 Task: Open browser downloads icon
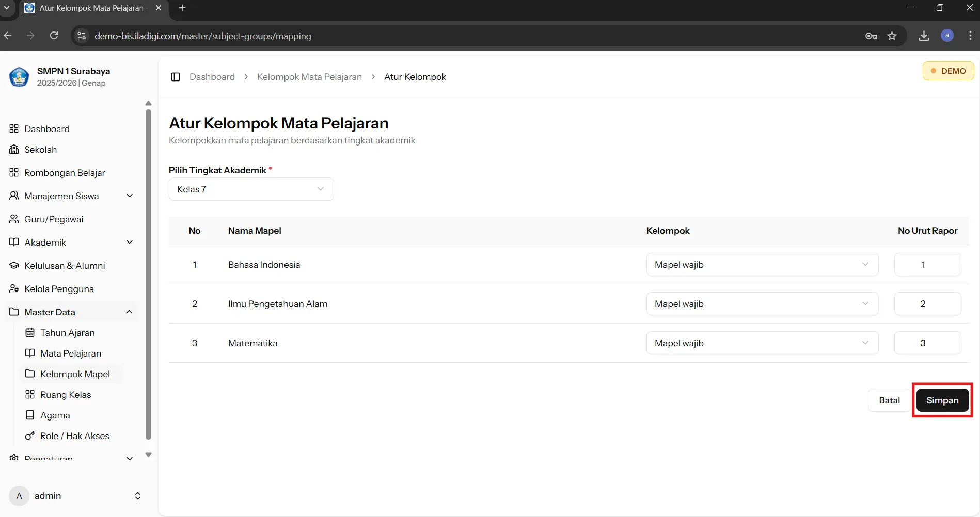pyautogui.click(x=924, y=36)
